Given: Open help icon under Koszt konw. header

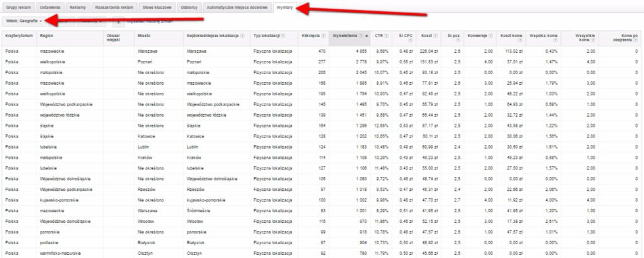Looking at the screenshot, I should 519,40.
